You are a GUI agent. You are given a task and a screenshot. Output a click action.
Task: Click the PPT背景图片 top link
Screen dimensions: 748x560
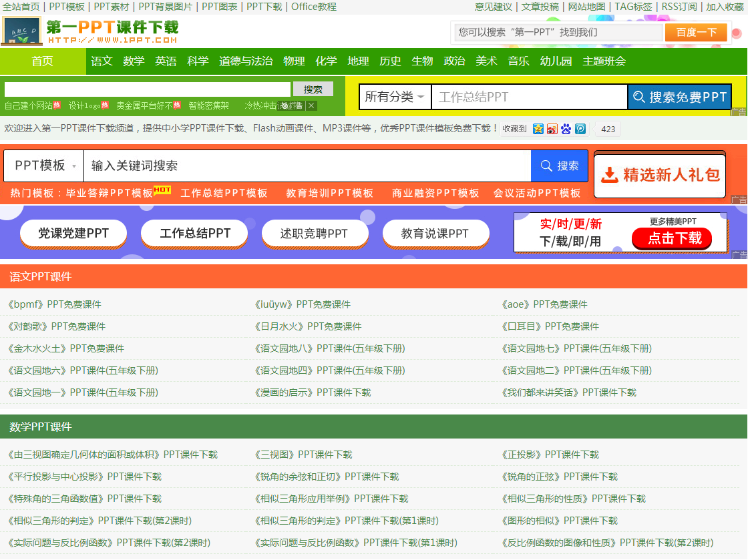(166, 7)
